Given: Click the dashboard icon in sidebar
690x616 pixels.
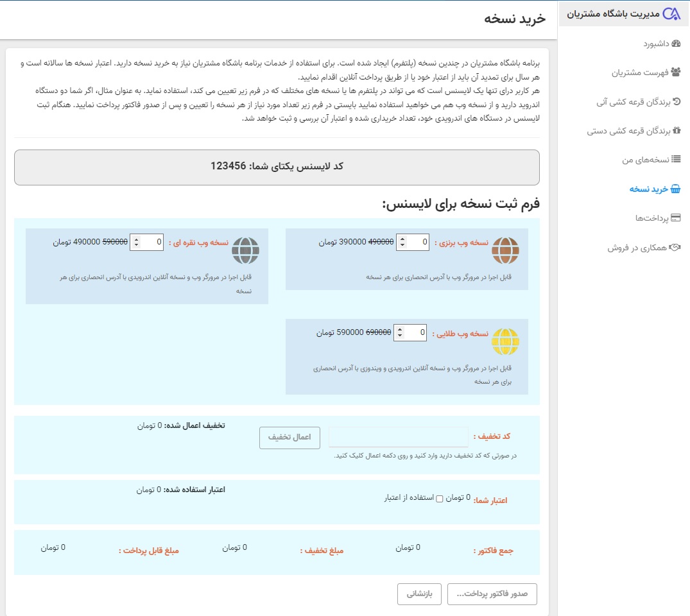Looking at the screenshot, I should point(675,44).
